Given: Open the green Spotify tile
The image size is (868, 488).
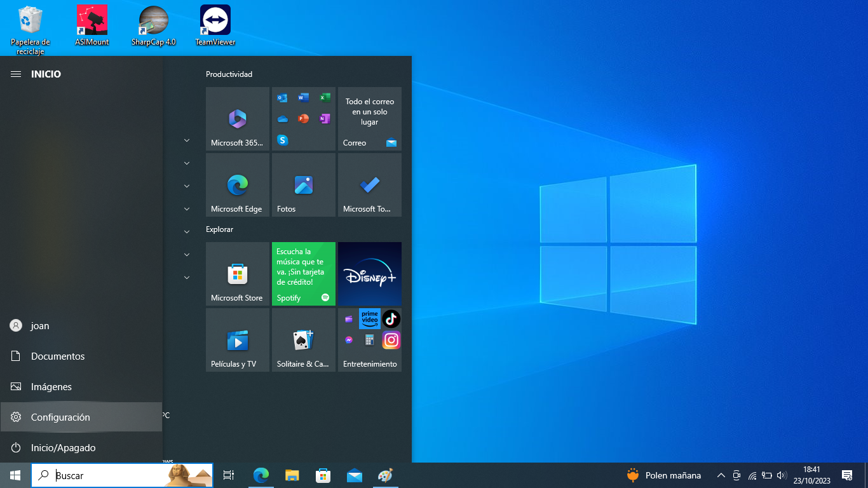Looking at the screenshot, I should (x=304, y=274).
